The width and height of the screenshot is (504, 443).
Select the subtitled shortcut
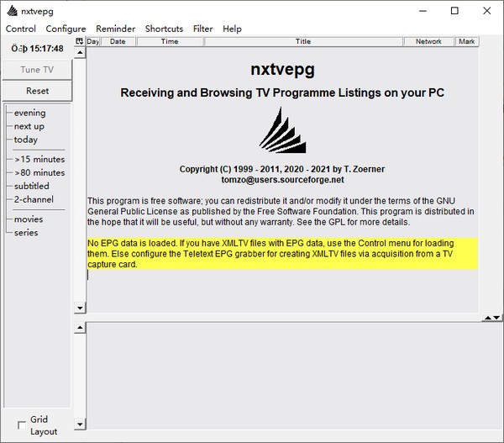pyautogui.click(x=32, y=186)
